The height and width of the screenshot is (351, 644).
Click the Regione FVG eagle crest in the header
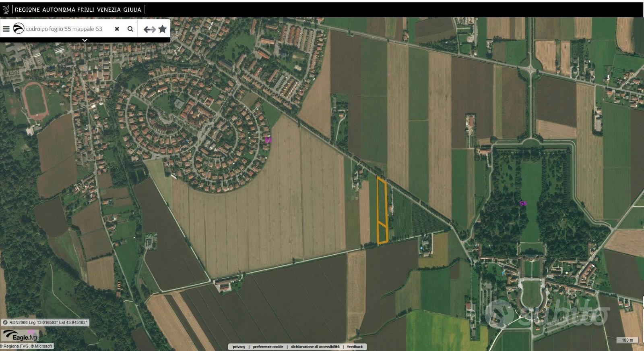tap(6, 9)
